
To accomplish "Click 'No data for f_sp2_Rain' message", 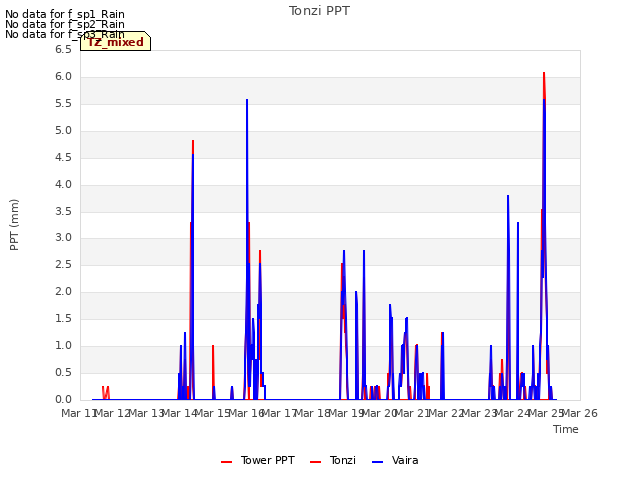I will point(65,24).
